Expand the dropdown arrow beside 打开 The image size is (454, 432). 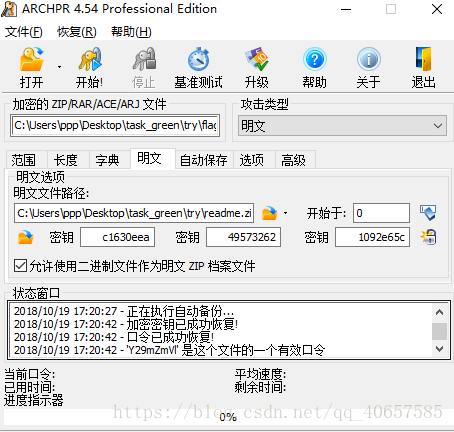[x=59, y=67]
